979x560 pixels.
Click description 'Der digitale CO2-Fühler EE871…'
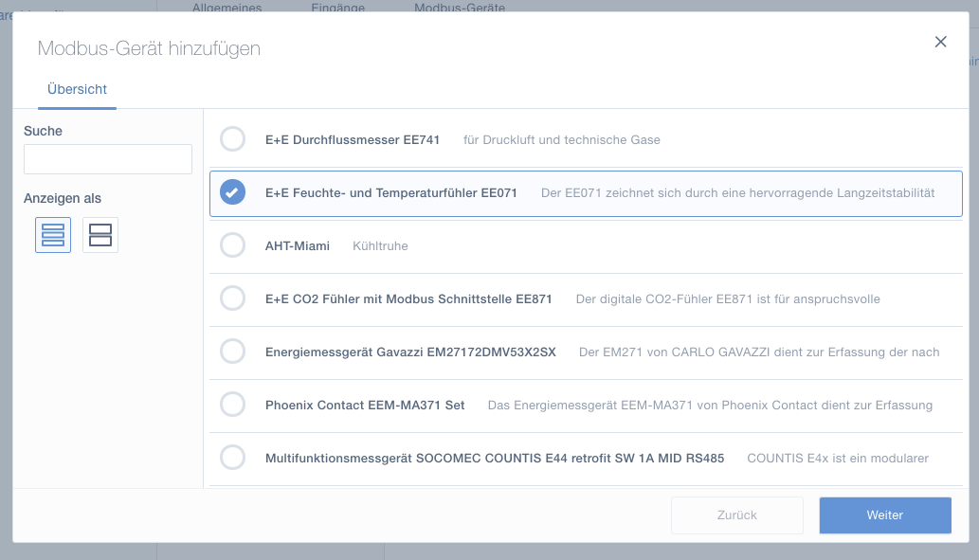point(728,299)
